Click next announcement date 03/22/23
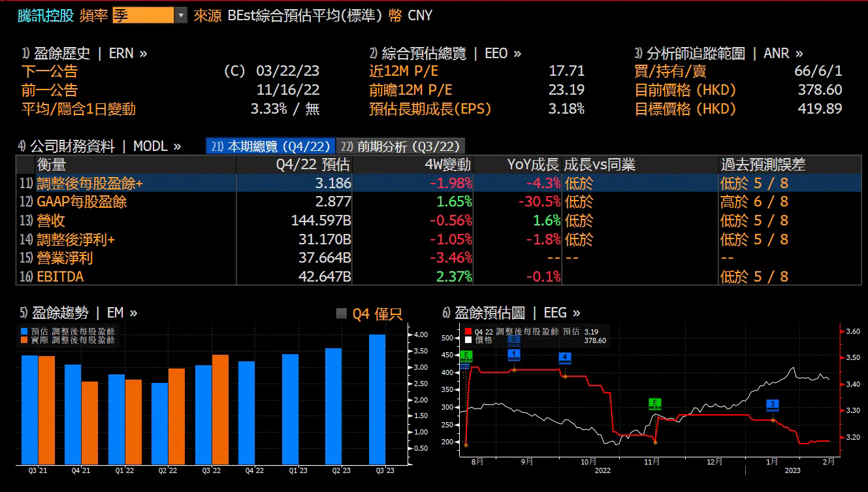 click(x=287, y=71)
